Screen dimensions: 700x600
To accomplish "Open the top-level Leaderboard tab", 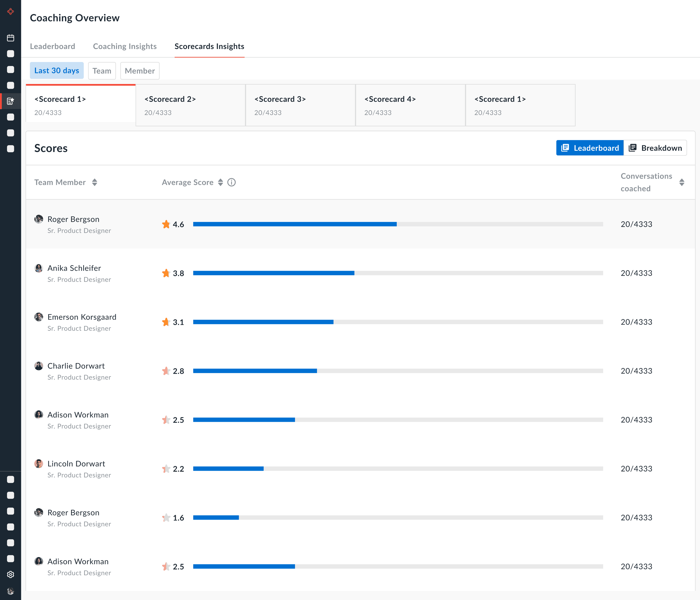I will point(52,46).
